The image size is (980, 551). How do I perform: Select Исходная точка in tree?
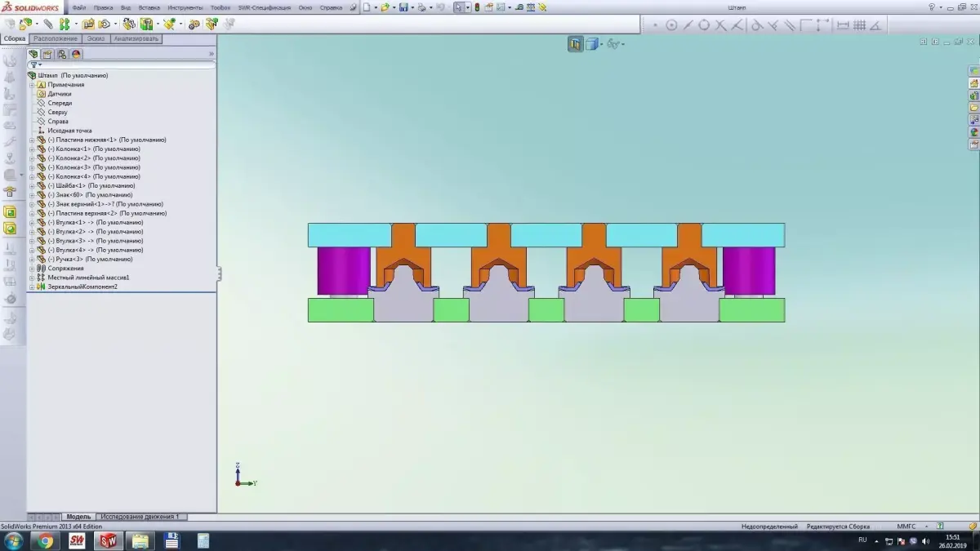point(69,131)
